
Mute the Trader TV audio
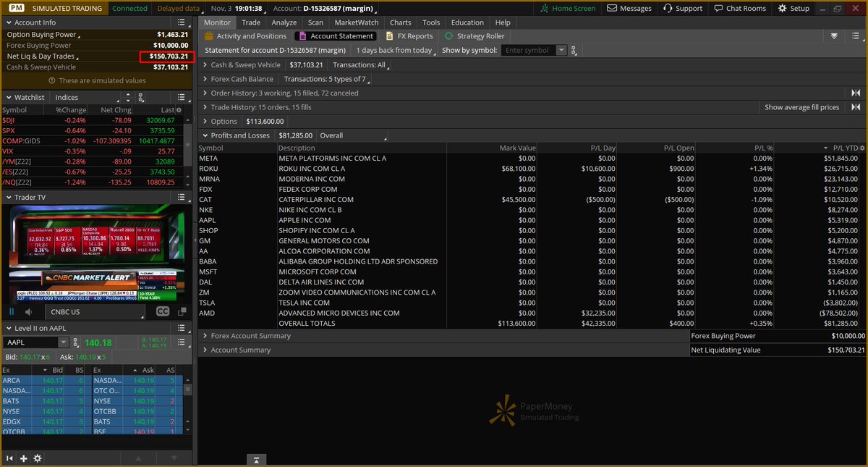[x=29, y=311]
